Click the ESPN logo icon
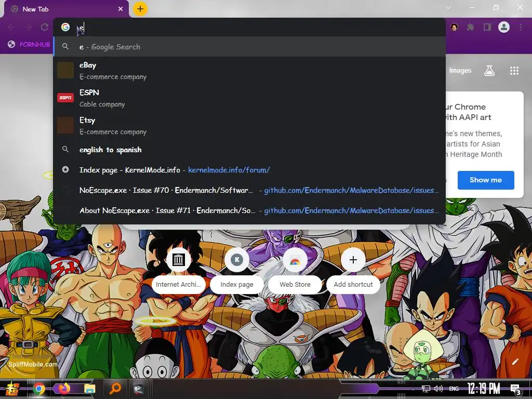This screenshot has height=399, width=532. click(x=65, y=98)
